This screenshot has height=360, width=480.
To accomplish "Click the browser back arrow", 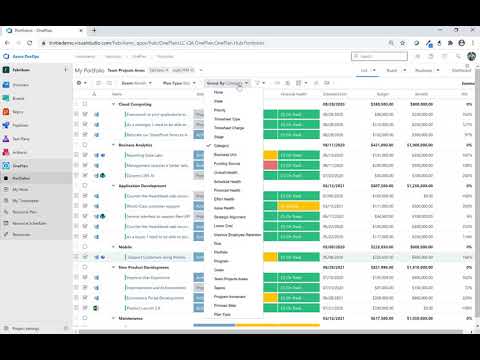I will click(7, 43).
